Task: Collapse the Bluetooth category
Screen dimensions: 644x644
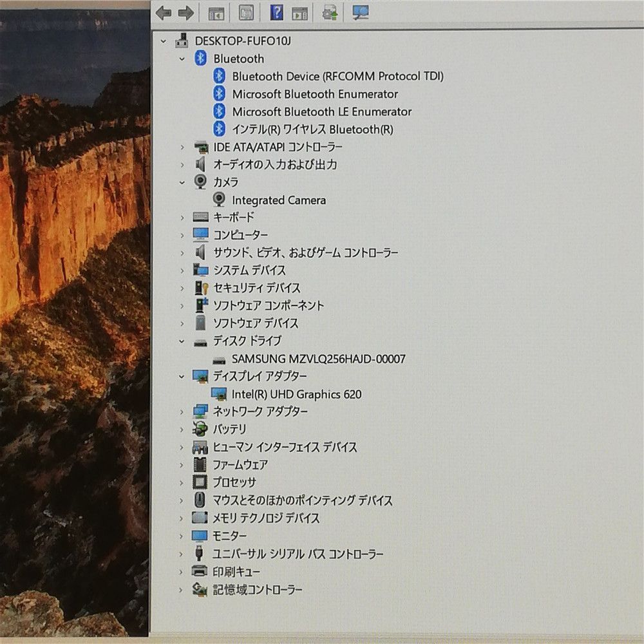Action: click(x=182, y=59)
